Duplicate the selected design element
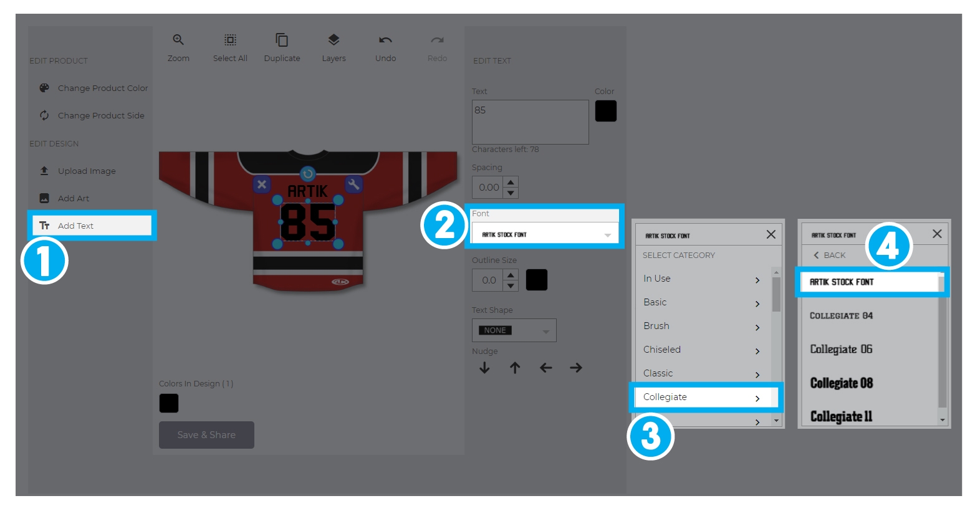The image size is (980, 521). (282, 41)
